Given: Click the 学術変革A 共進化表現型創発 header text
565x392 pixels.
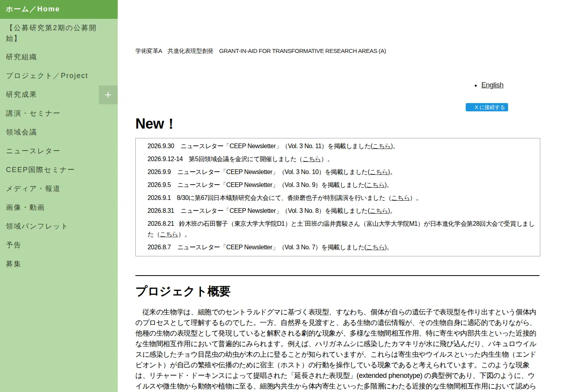Looking at the screenshot, I should point(261,51).
